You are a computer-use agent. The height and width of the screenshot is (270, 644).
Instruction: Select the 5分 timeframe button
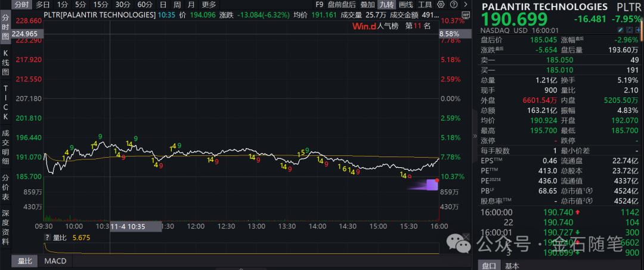pos(80,4)
